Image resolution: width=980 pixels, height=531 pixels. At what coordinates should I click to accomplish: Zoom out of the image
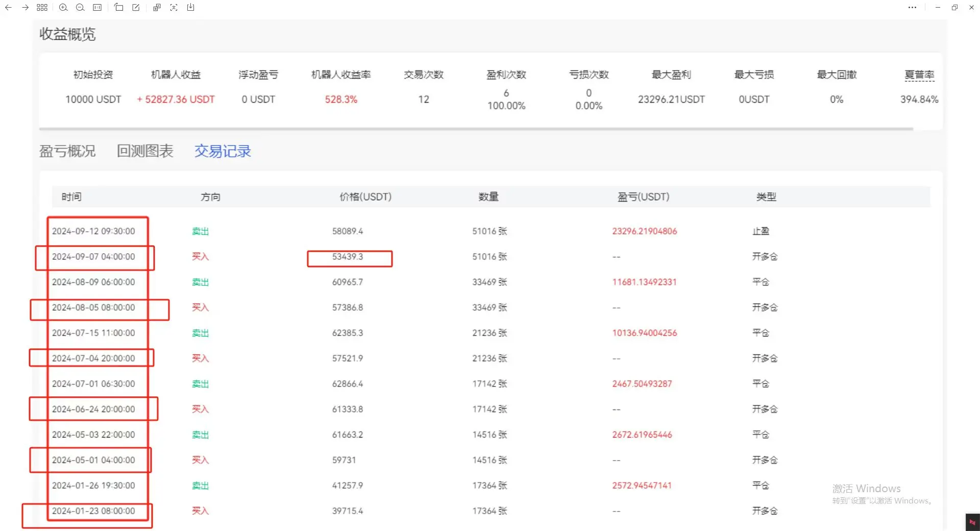pyautogui.click(x=80, y=8)
